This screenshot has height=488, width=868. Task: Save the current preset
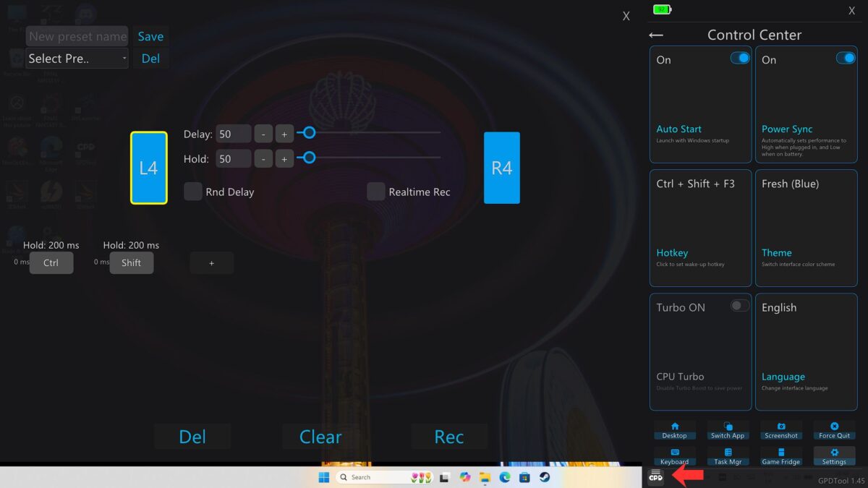[150, 36]
